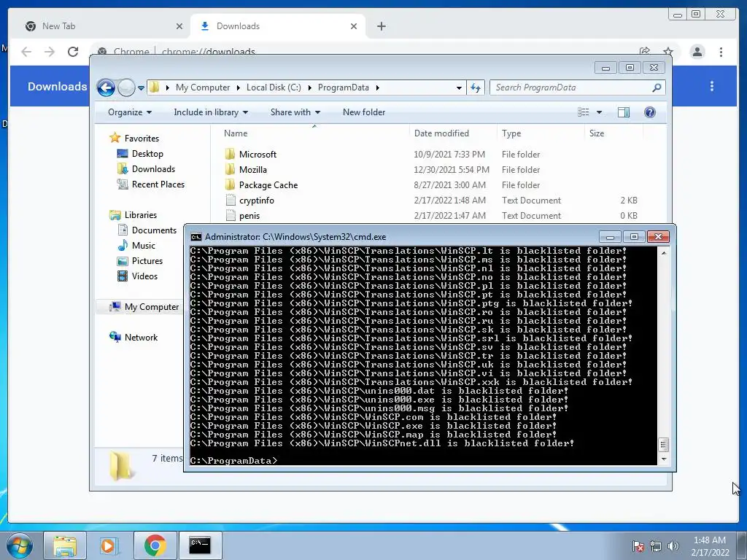Click the volume speaker tray icon

[x=673, y=546]
